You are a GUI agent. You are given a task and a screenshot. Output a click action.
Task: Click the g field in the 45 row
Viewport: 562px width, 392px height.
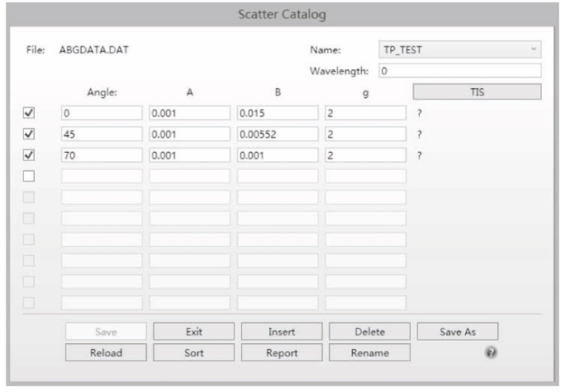[365, 134]
